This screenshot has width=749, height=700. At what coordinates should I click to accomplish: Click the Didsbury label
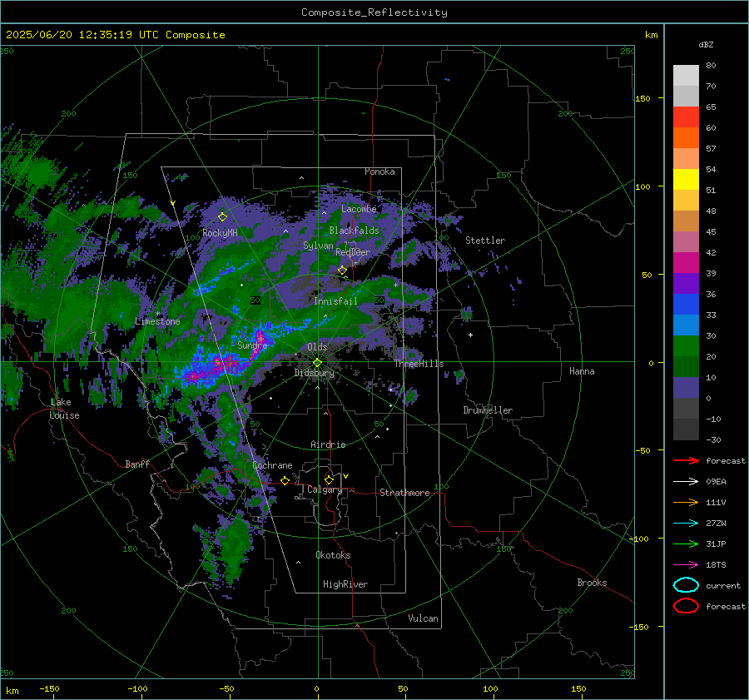click(x=315, y=373)
